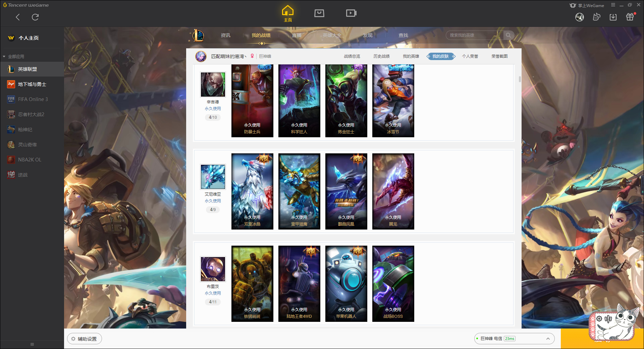
Task: Select 枪神纪 in the sidebar
Action: tap(32, 130)
